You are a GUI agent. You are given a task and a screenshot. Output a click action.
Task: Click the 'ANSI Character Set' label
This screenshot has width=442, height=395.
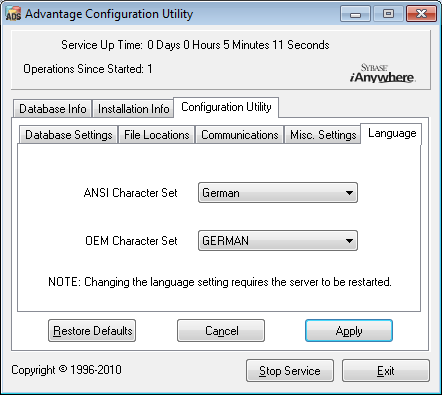click(x=130, y=193)
